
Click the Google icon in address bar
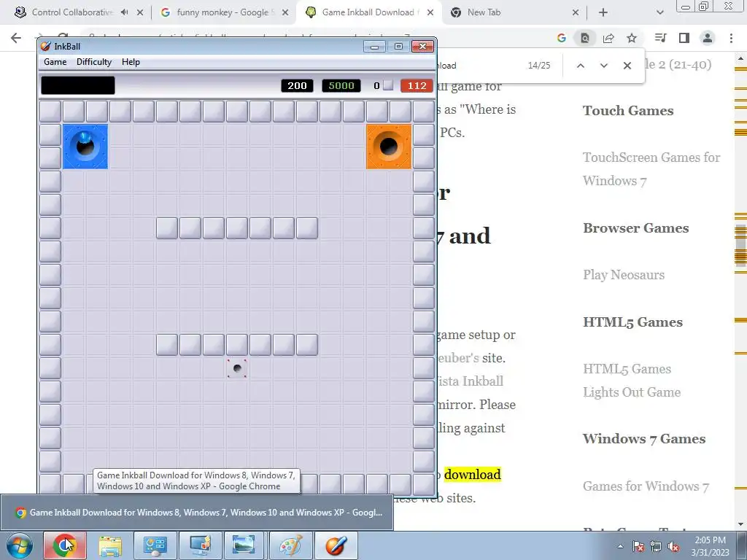[562, 38]
